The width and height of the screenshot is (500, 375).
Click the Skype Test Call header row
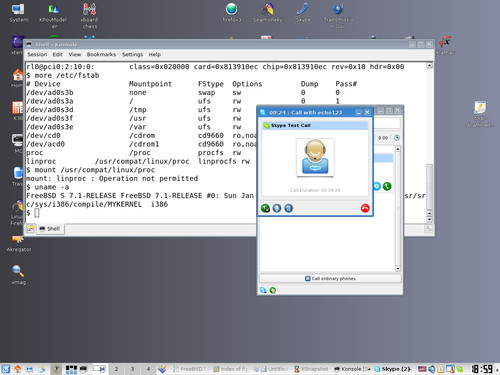tap(315, 126)
